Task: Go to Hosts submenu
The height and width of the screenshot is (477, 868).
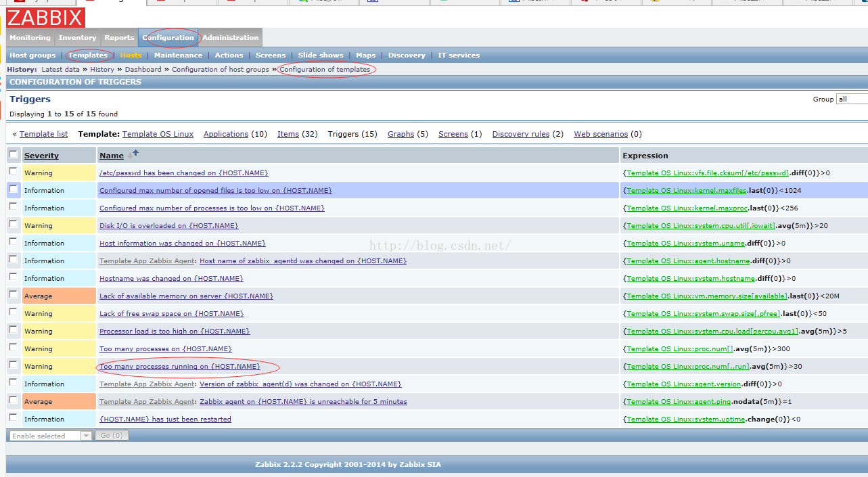Action: point(131,55)
